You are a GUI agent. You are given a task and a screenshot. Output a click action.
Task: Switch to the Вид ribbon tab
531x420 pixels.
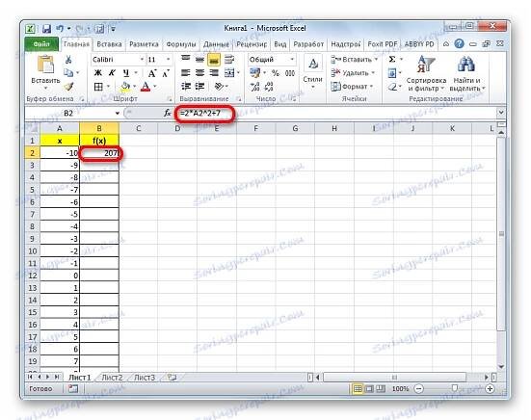coord(280,44)
